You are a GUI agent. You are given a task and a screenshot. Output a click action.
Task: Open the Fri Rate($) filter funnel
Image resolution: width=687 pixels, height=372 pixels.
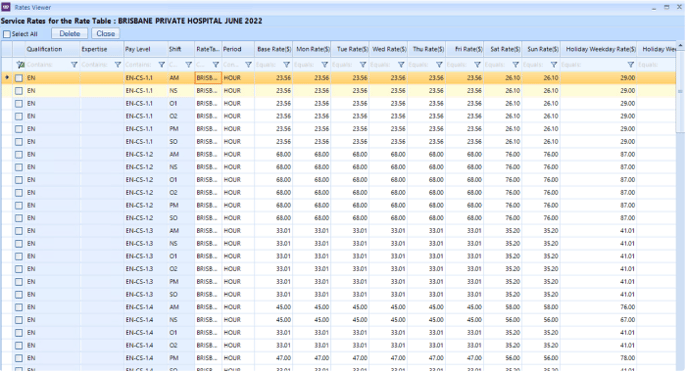(x=477, y=64)
